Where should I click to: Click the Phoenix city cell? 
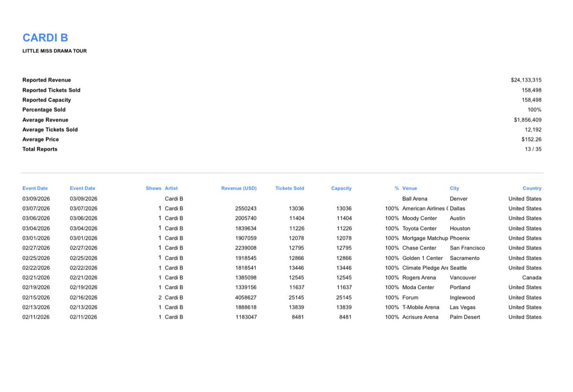point(460,238)
